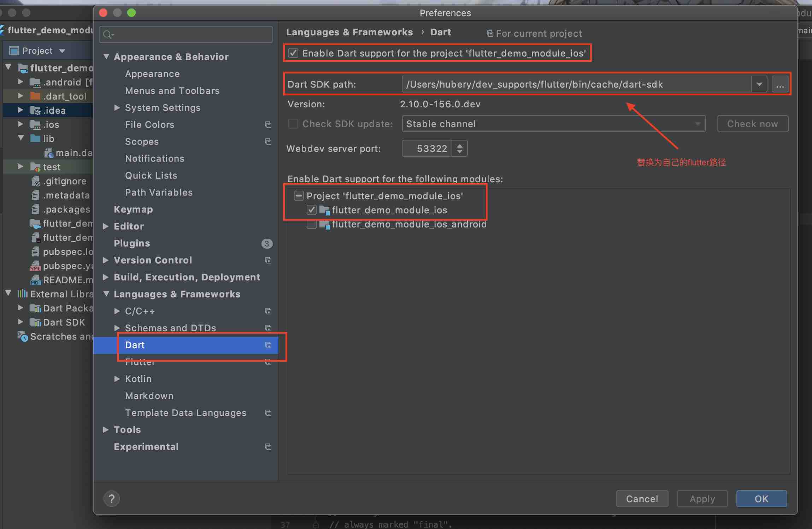The width and height of the screenshot is (812, 529).
Task: Open the Plugins settings page
Action: [132, 243]
